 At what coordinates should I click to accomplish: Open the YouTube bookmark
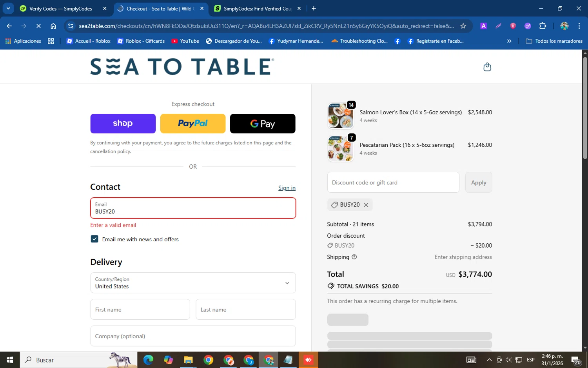pyautogui.click(x=185, y=41)
